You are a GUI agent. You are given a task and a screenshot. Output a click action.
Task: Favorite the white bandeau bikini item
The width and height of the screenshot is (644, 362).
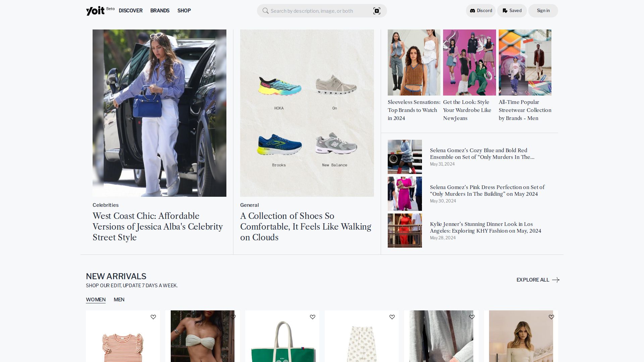[x=233, y=317]
